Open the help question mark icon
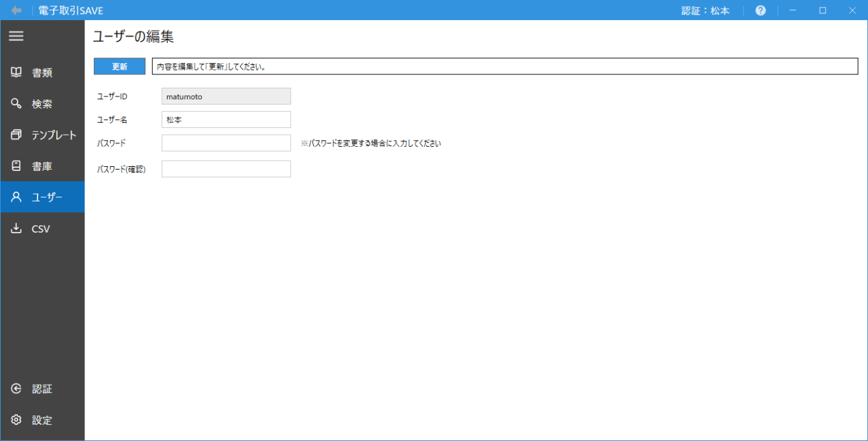Viewport: 868px width, 441px height. pos(760,10)
